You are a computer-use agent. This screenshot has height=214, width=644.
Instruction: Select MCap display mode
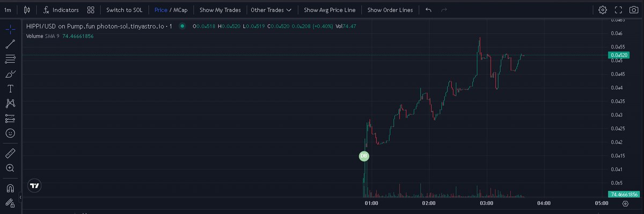pos(180,10)
